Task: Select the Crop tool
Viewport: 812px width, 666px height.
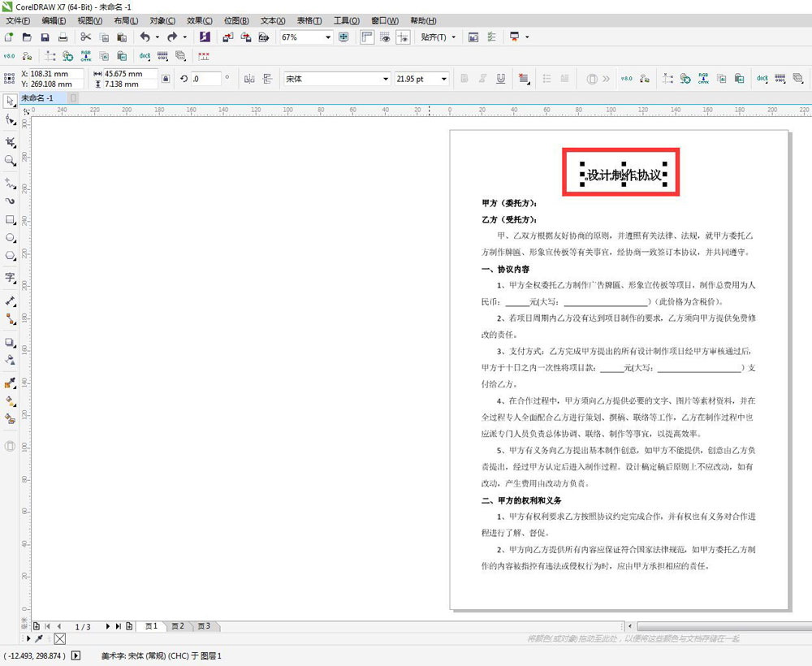Action: (10, 141)
